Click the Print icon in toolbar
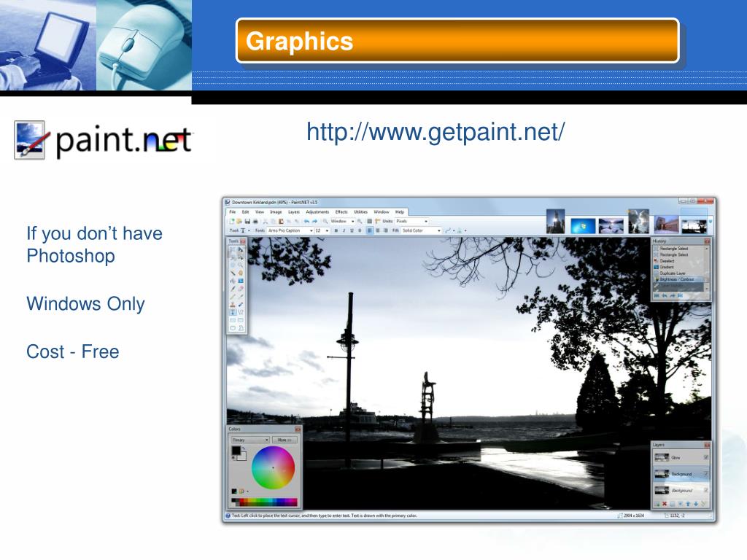 pyautogui.click(x=255, y=222)
